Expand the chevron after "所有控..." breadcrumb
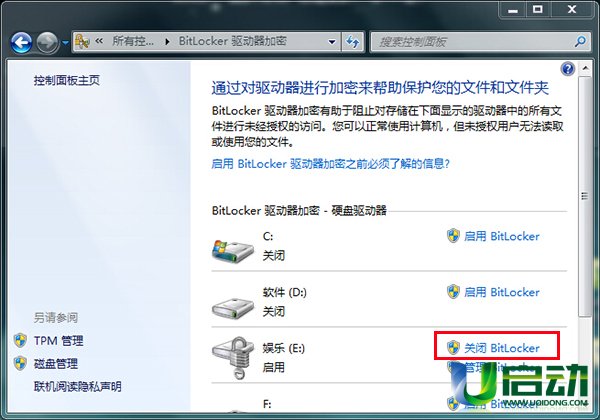Image resolution: width=600 pixels, height=420 pixels. 167,41
